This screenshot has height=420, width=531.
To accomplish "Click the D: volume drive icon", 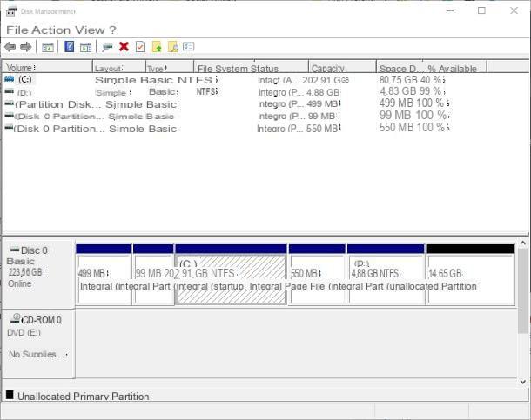I will point(10,91).
